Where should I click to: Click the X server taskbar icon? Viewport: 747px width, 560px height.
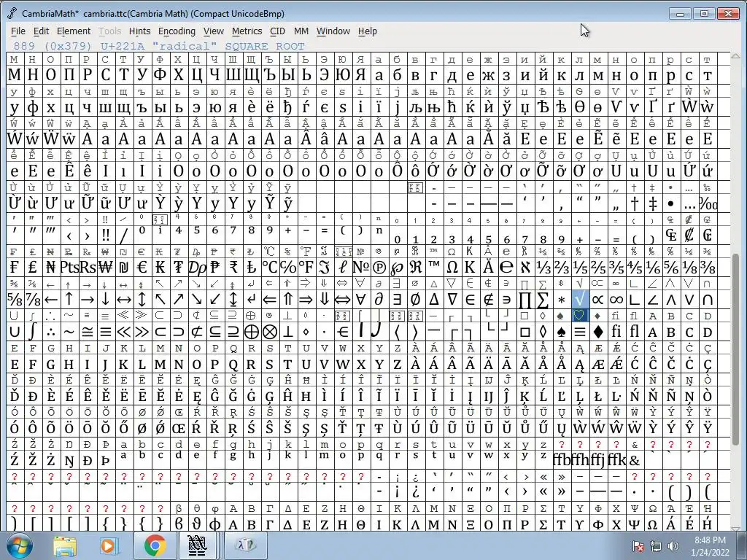[x=246, y=545]
